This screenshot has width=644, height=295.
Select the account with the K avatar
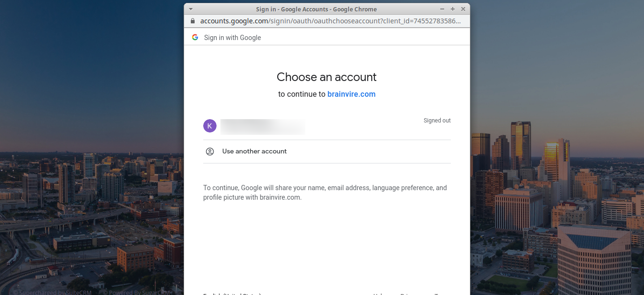327,126
